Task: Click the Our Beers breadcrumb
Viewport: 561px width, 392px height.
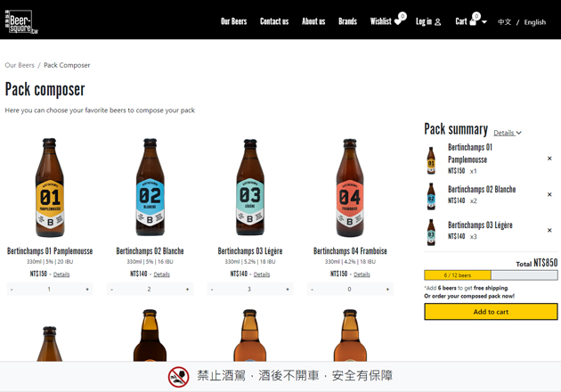Action: (20, 65)
